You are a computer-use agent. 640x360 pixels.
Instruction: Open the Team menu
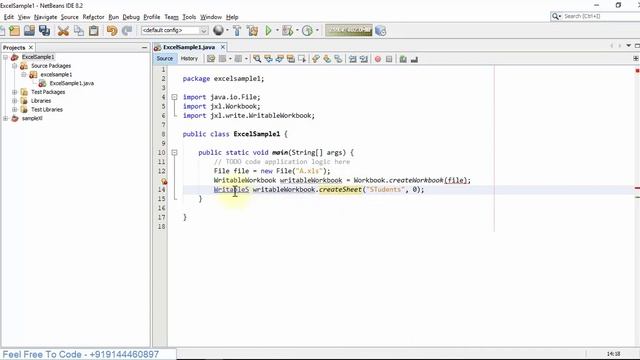click(171, 17)
